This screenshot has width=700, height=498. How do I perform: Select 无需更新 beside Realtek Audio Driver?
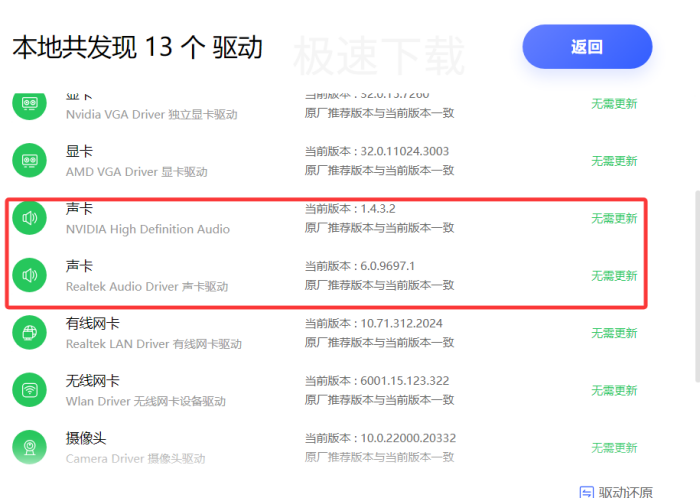[613, 276]
